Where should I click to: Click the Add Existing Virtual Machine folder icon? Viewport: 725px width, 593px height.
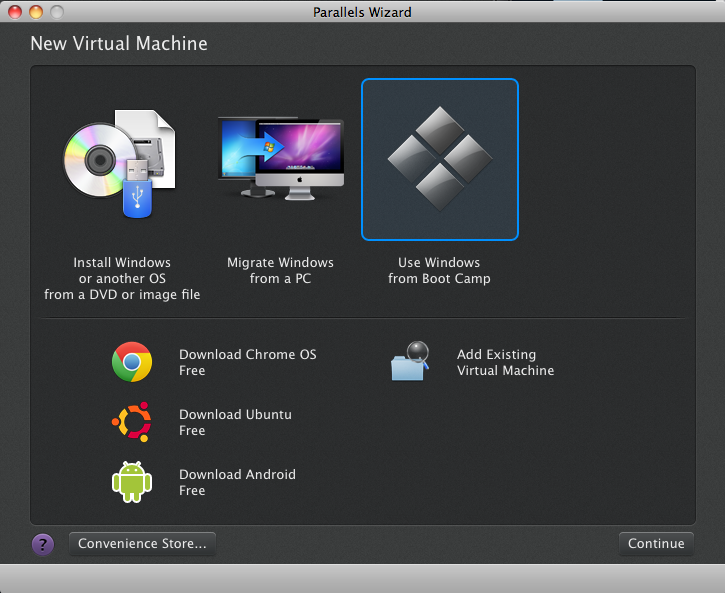(410, 361)
